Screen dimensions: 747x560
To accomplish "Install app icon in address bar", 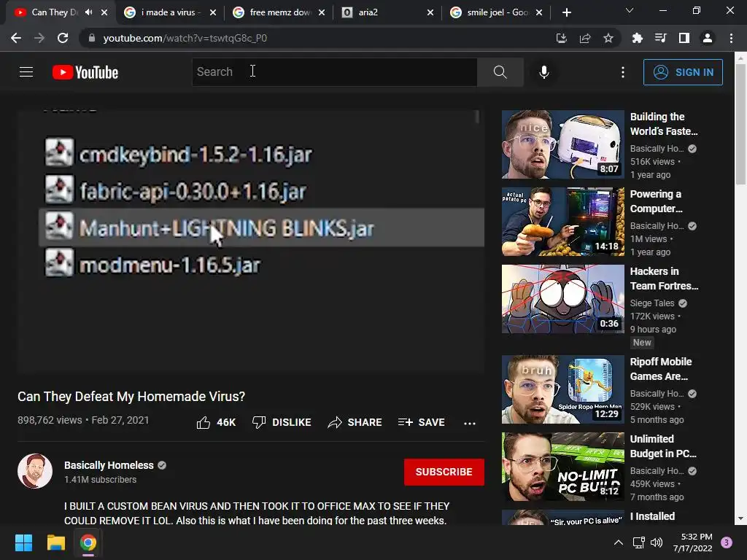I will pyautogui.click(x=561, y=38).
